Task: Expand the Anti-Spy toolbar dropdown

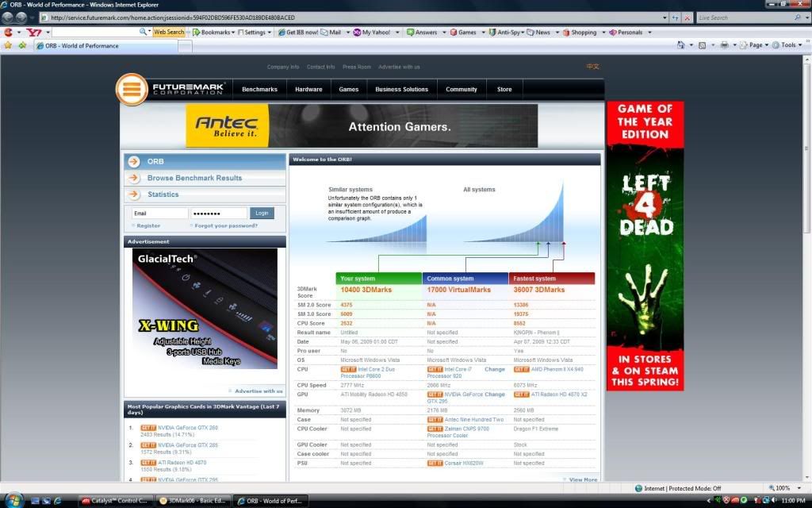Action: 523,32
